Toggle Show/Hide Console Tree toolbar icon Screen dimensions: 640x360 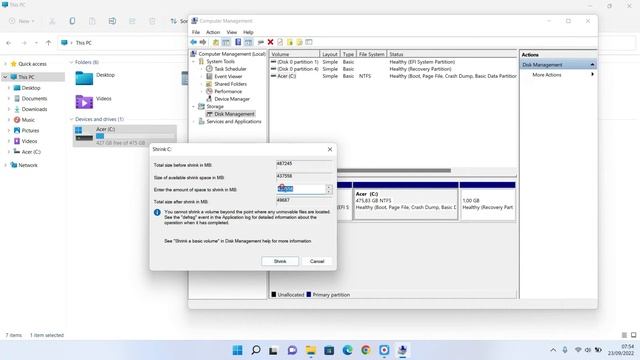(226, 42)
